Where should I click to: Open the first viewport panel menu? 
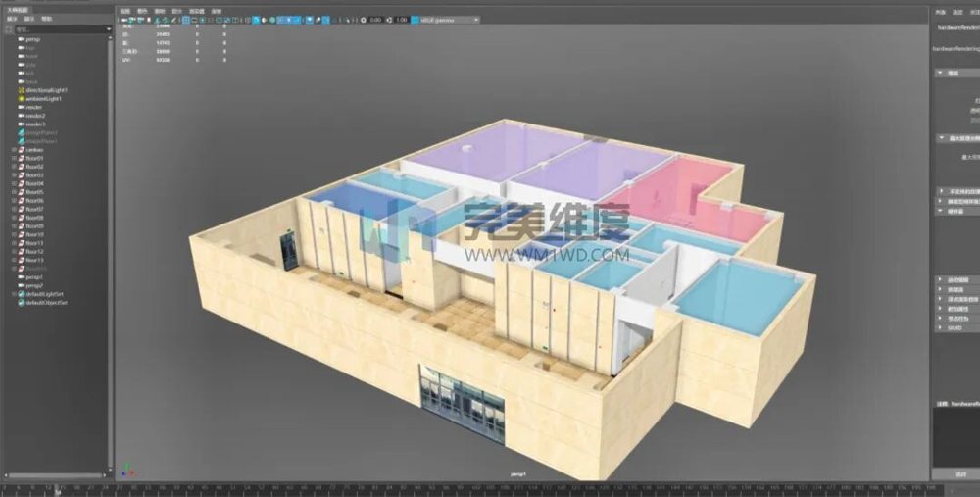[x=125, y=11]
